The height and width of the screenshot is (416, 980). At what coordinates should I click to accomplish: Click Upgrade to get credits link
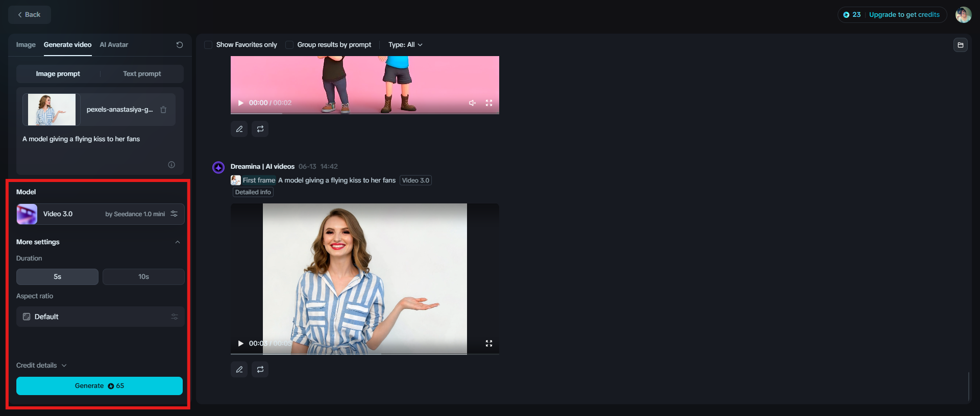(904, 15)
